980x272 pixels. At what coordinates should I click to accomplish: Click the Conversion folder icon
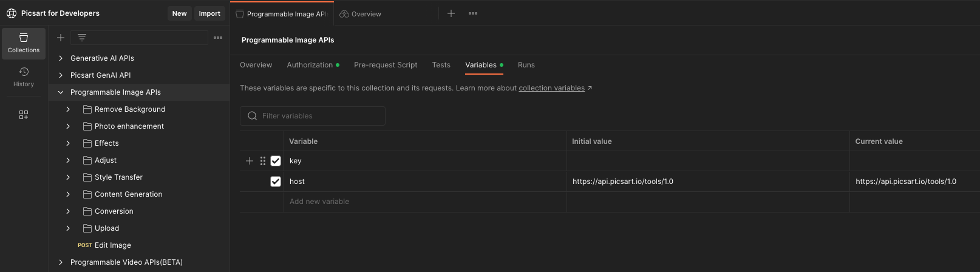click(87, 211)
